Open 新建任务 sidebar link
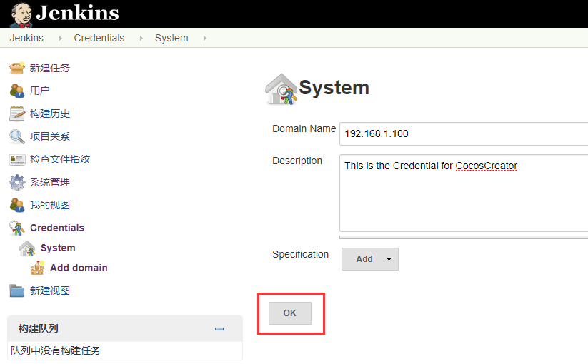Image resolution: width=588 pixels, height=364 pixels. [50, 68]
